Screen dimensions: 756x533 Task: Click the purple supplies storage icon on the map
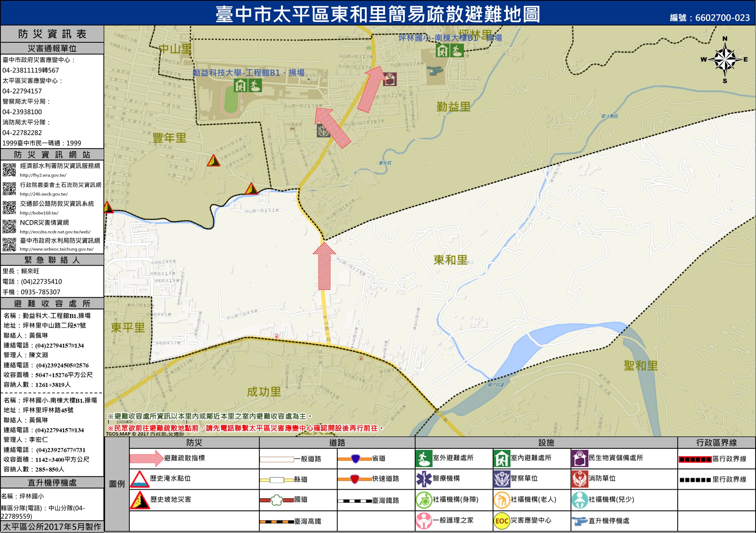[390, 79]
